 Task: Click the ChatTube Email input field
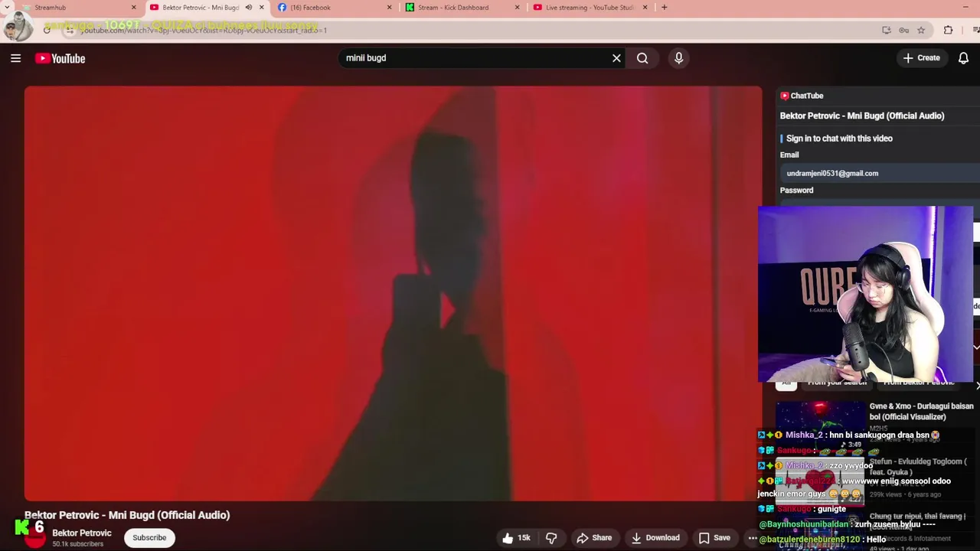879,173
